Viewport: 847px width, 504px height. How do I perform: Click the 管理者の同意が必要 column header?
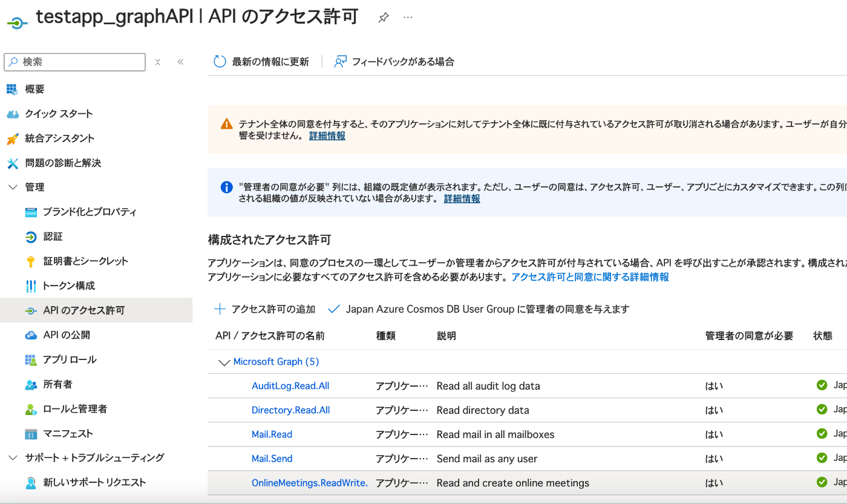click(x=749, y=336)
